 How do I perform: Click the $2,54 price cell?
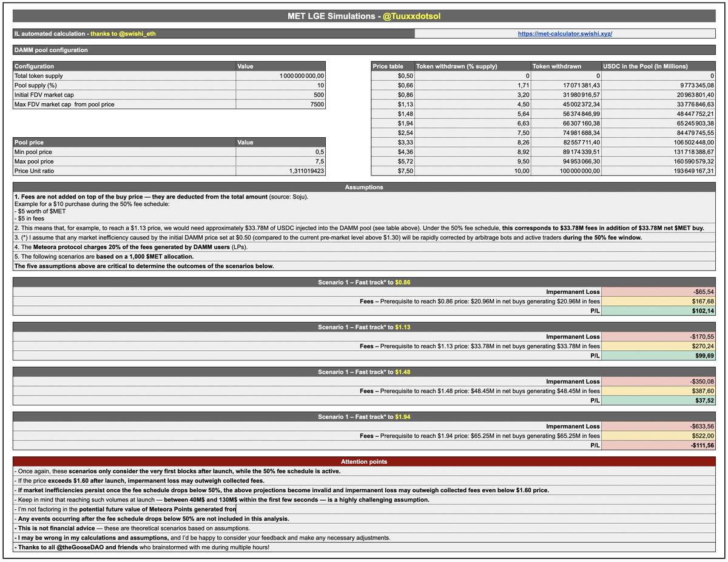[393, 133]
